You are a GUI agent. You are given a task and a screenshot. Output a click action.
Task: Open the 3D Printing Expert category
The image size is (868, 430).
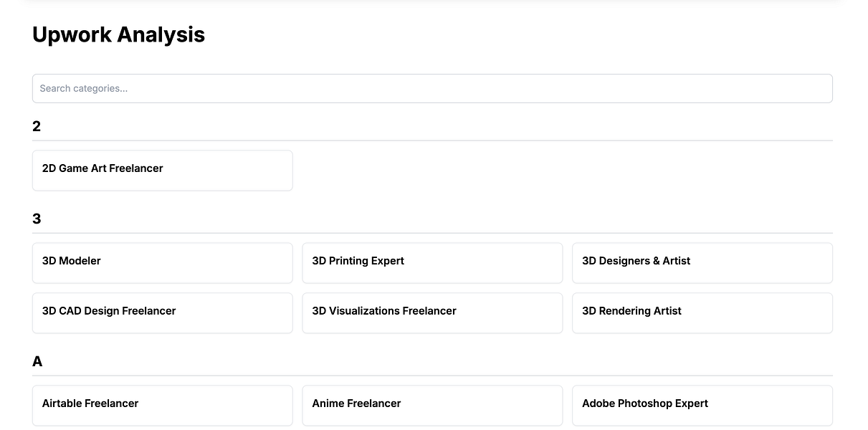click(x=432, y=262)
